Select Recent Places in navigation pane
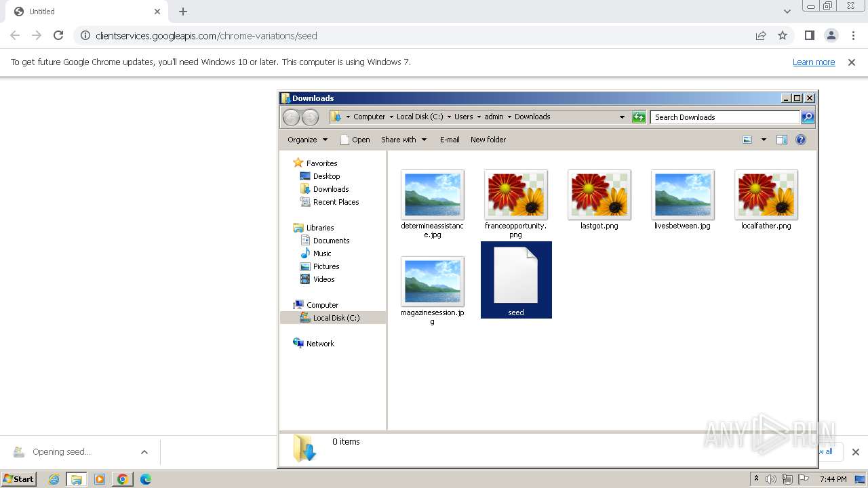 336,202
